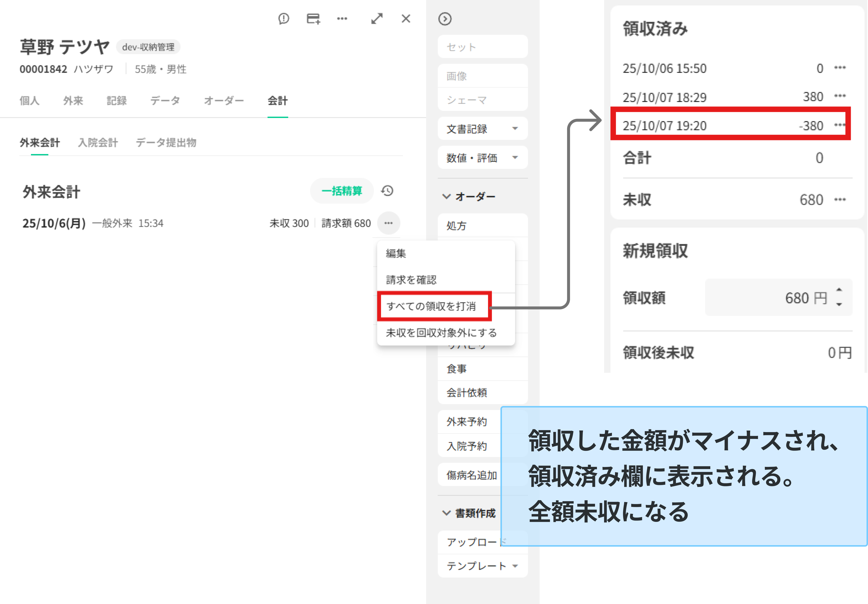This screenshot has width=868, height=604.
Task: Increase 領収額 with stepper up arrow
Action: pos(839,290)
